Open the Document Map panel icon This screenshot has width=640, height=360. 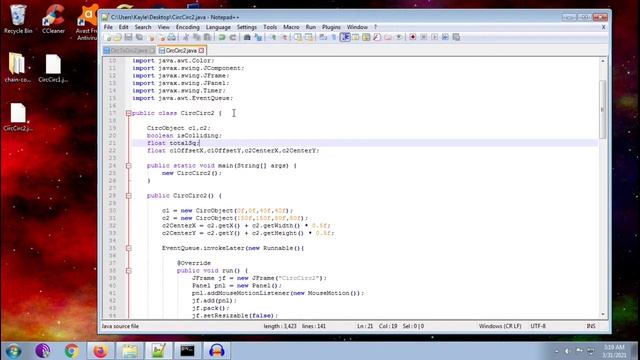click(366, 38)
